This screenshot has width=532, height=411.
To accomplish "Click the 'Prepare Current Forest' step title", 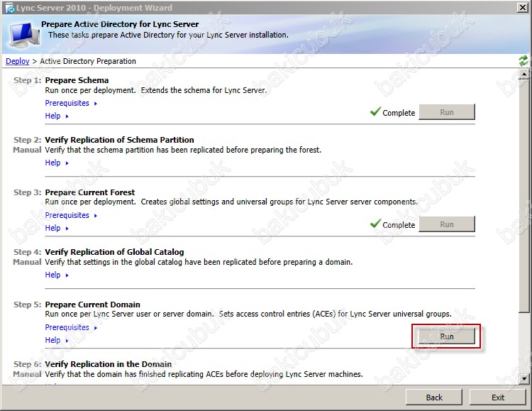I will (90, 192).
